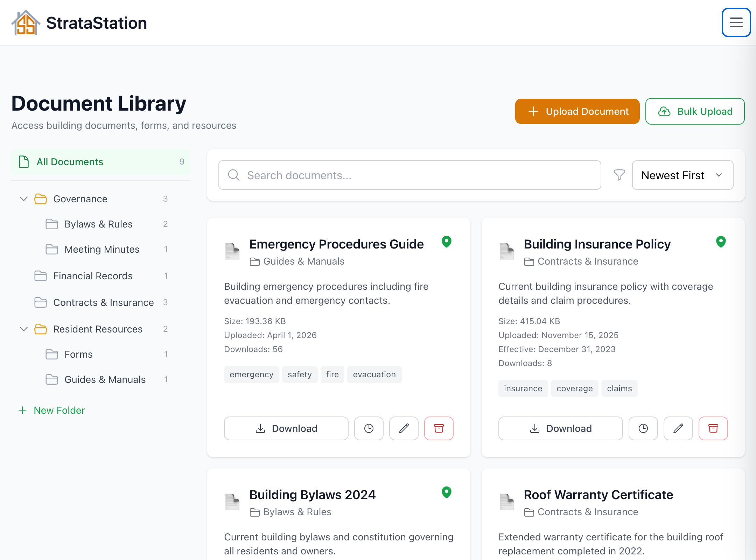Open the Contracts & Insurance sidebar folder
Screen dimensions: 756x560
click(x=101, y=302)
